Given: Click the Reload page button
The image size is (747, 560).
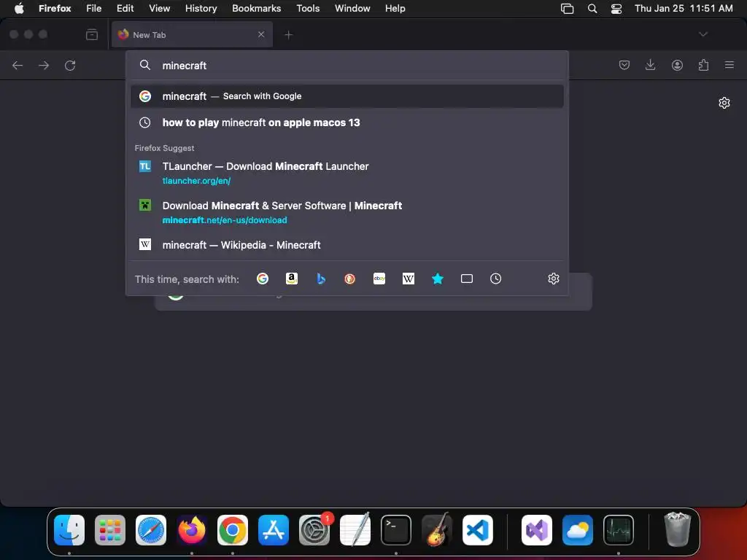Looking at the screenshot, I should tap(70, 65).
